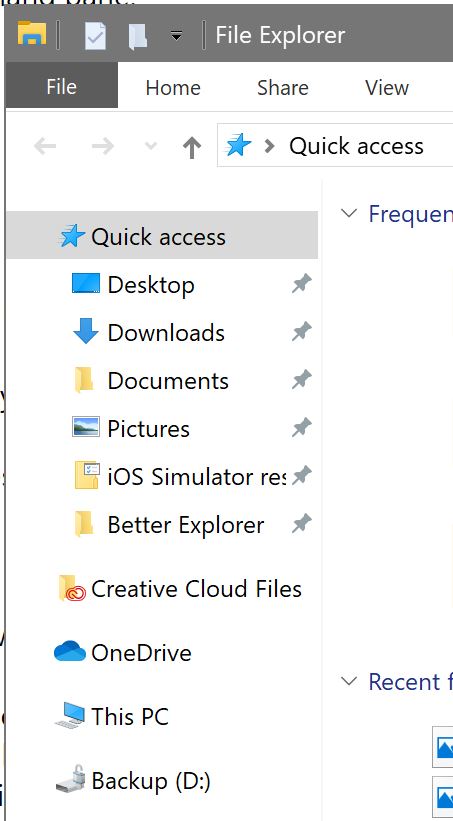Click the Properties icon in the title bar
Image resolution: width=453 pixels, height=821 pixels.
click(95, 35)
